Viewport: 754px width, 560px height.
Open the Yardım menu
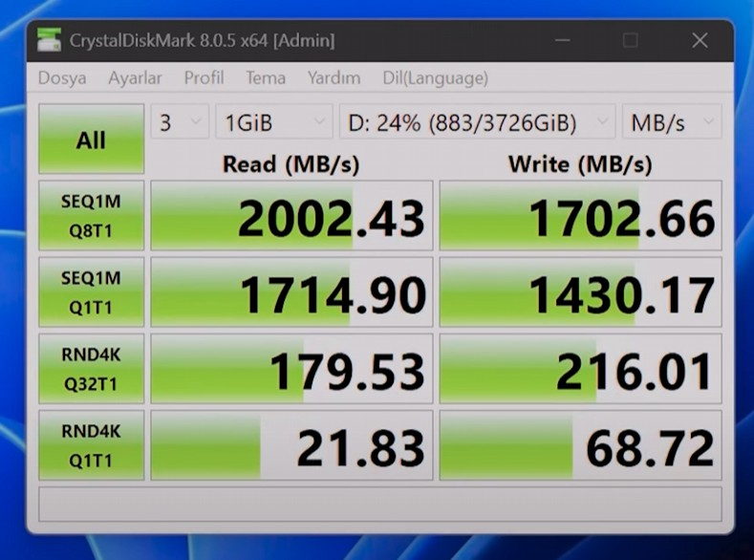[x=334, y=77]
